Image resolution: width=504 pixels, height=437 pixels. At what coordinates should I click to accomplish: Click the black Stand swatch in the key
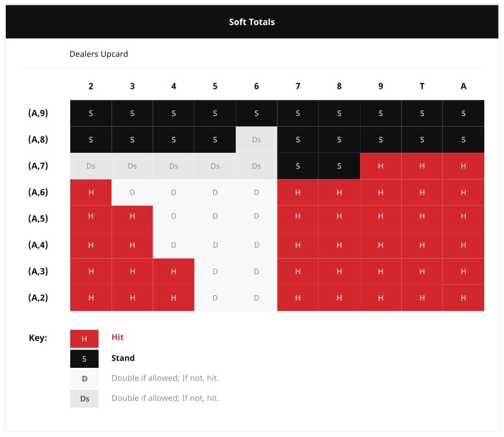[84, 359]
